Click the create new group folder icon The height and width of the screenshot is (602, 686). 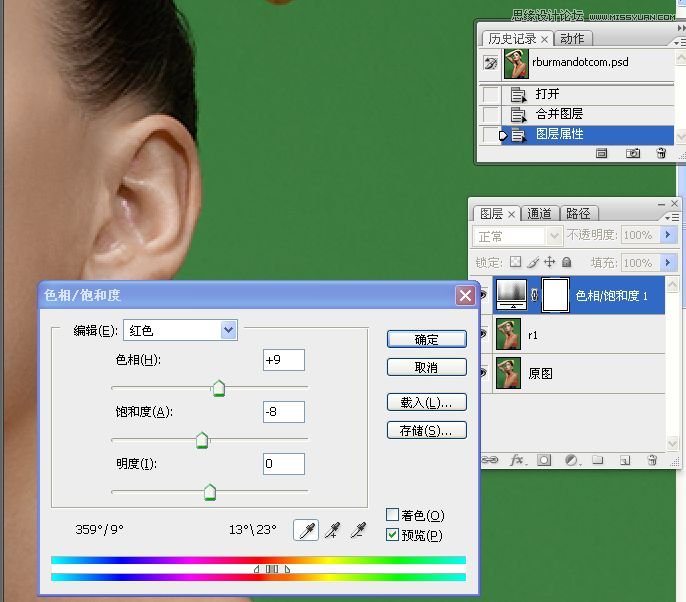click(x=597, y=460)
